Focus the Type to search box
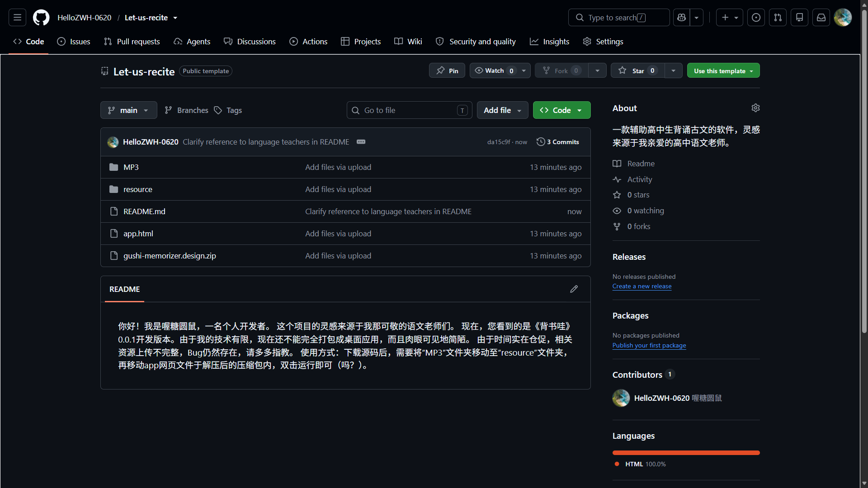 coord(619,18)
